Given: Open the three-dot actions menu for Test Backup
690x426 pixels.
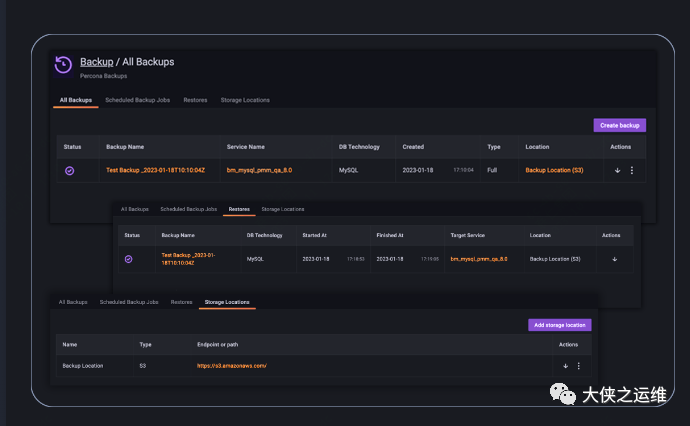Looking at the screenshot, I should coord(631,171).
